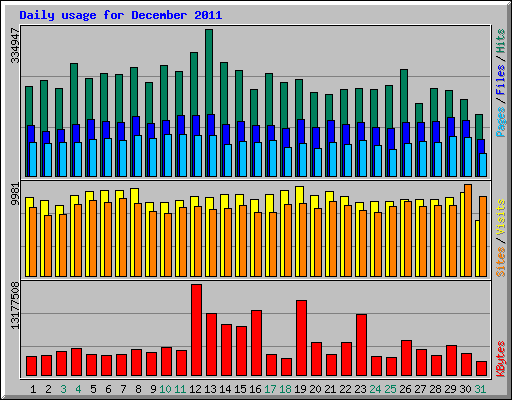Click day label 2 on the x-axis
512x400 pixels.
48,389
